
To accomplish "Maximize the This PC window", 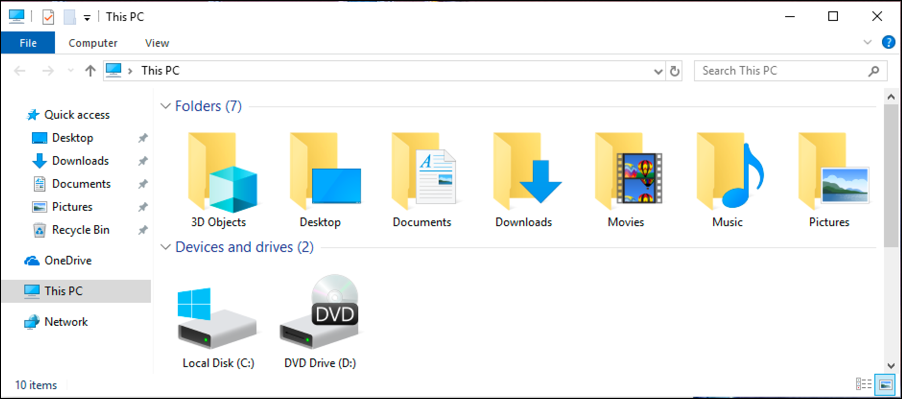I will click(832, 17).
